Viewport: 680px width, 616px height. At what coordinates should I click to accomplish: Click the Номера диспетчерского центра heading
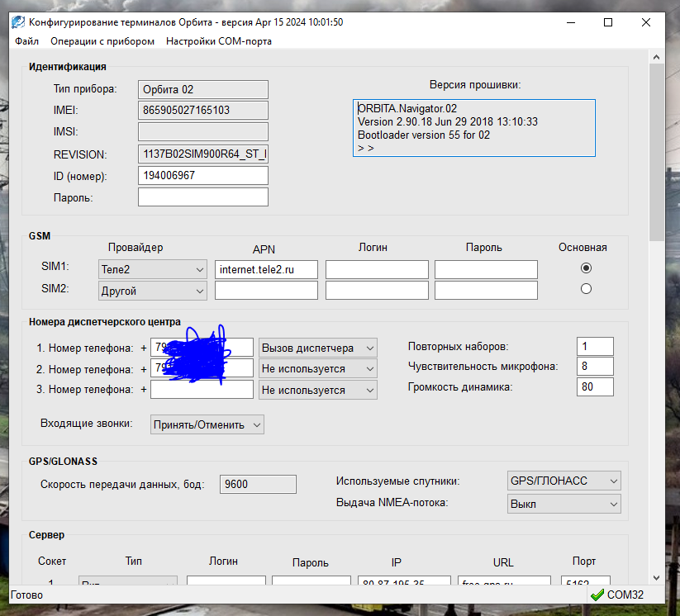[x=104, y=322]
